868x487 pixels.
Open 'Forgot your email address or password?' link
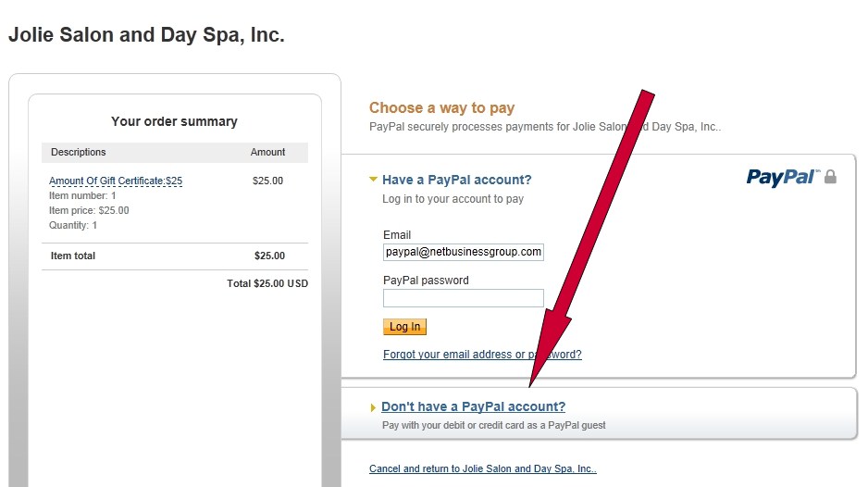[482, 355]
